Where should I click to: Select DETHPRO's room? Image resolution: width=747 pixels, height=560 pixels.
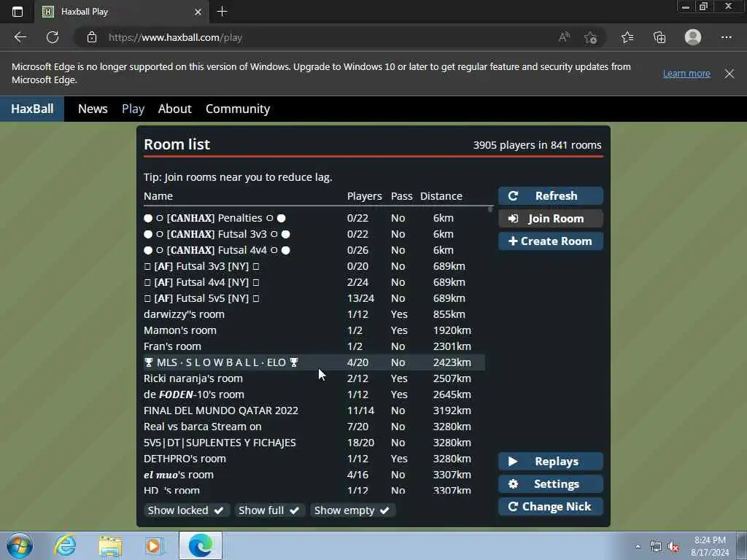(x=314, y=459)
